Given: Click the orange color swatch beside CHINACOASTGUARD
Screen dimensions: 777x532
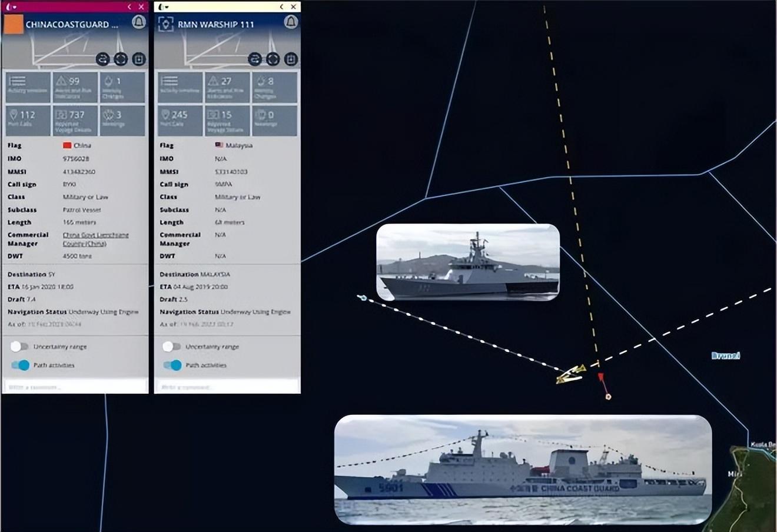Looking at the screenshot, I should click(x=14, y=24).
